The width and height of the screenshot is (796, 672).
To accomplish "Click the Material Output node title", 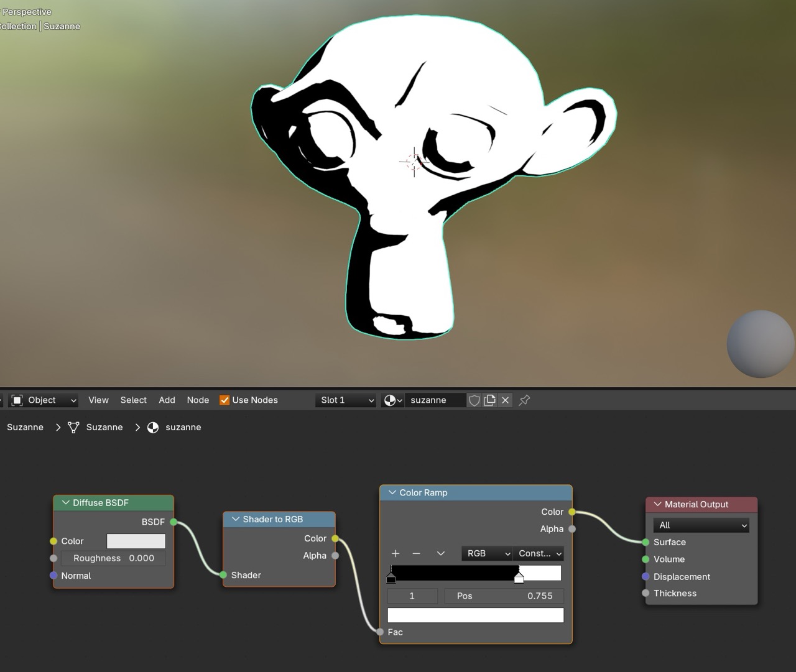I will [x=696, y=504].
